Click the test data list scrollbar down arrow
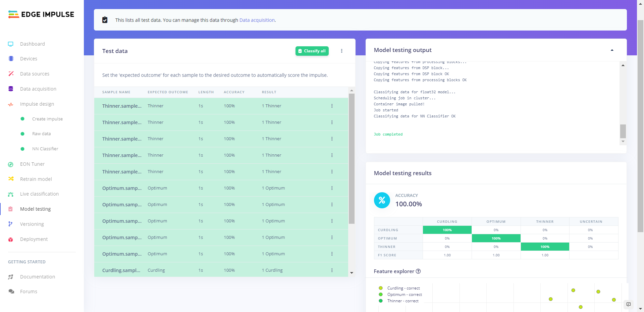The height and width of the screenshot is (312, 644). point(352,273)
